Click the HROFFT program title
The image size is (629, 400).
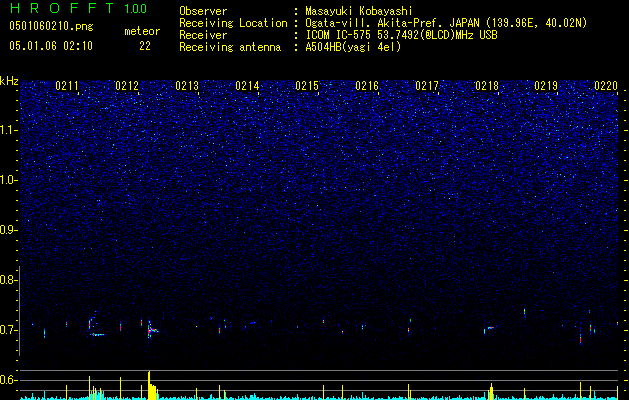click(62, 8)
